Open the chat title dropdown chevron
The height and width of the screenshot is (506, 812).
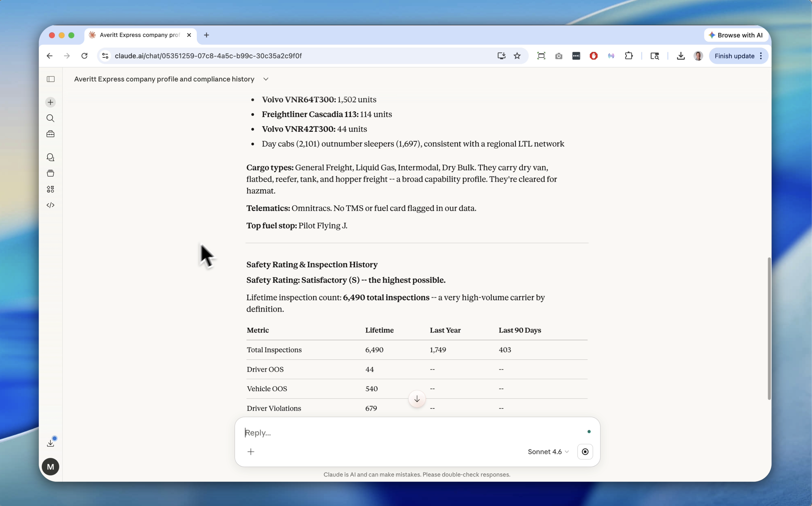(266, 79)
